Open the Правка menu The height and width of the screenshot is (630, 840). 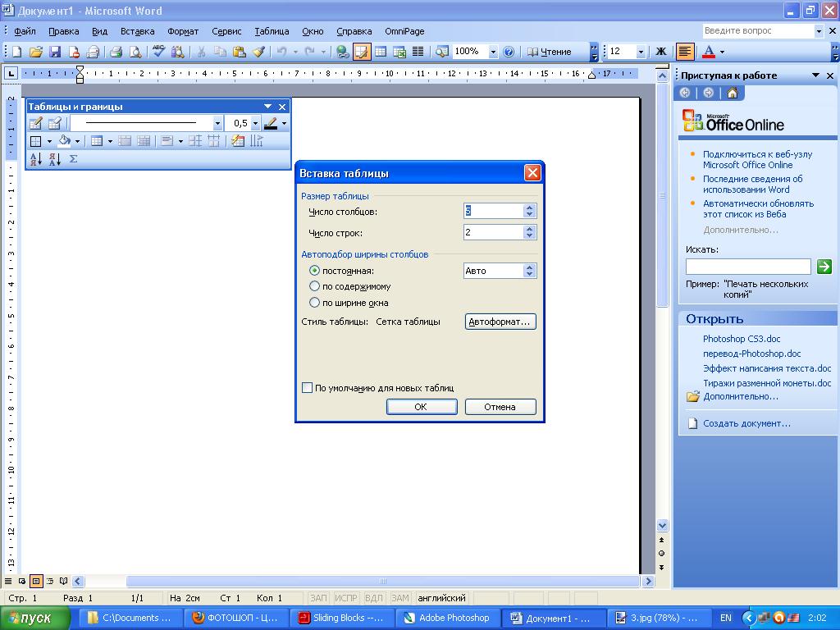pos(63,32)
